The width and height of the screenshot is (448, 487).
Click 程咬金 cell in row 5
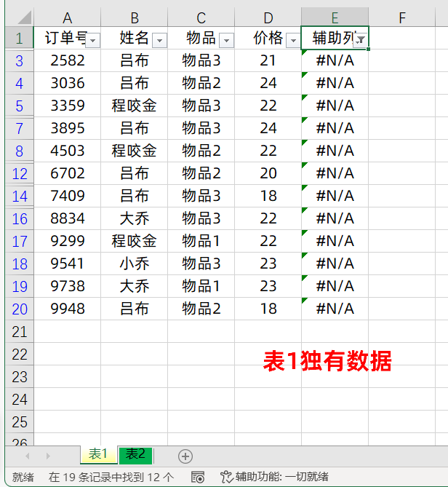pyautogui.click(x=135, y=106)
